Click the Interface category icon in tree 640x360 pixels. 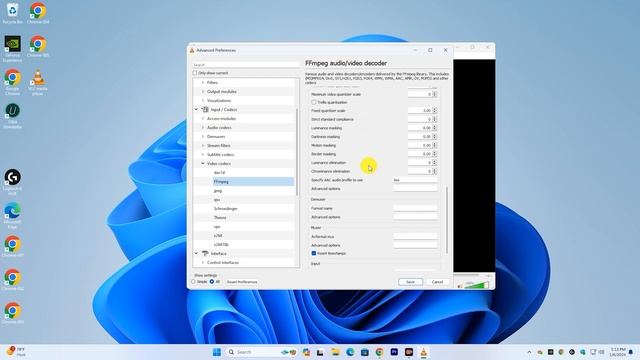pos(205,253)
